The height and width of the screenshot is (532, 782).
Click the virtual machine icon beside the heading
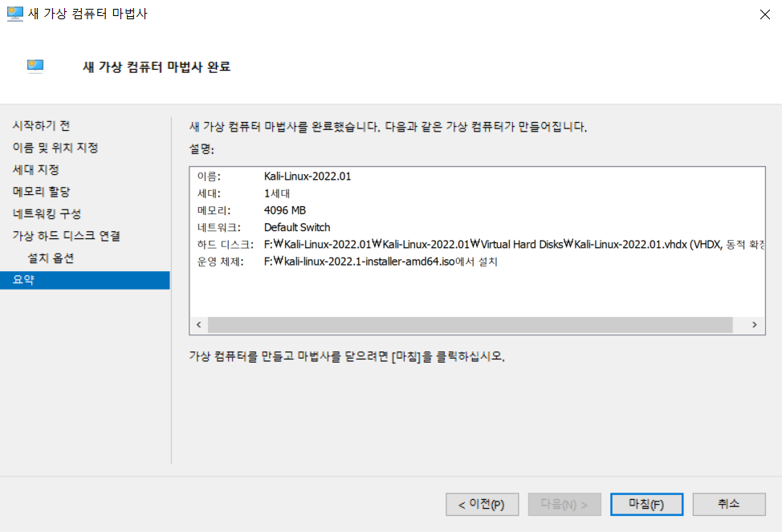[x=35, y=67]
